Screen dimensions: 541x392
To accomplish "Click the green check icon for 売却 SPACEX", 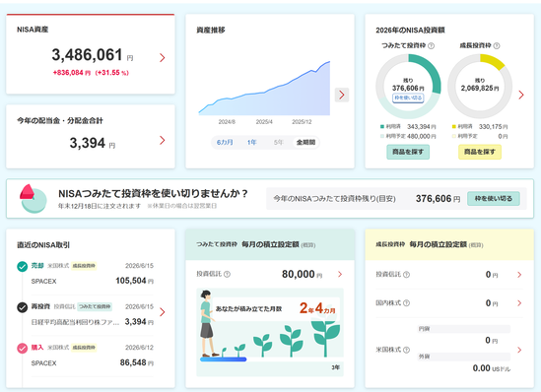I will point(23,267).
